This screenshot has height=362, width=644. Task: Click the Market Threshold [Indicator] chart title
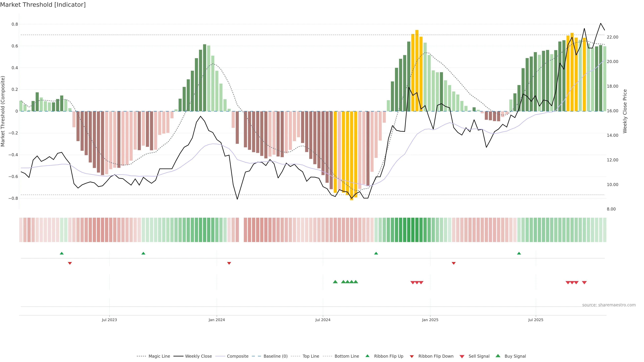(x=43, y=5)
